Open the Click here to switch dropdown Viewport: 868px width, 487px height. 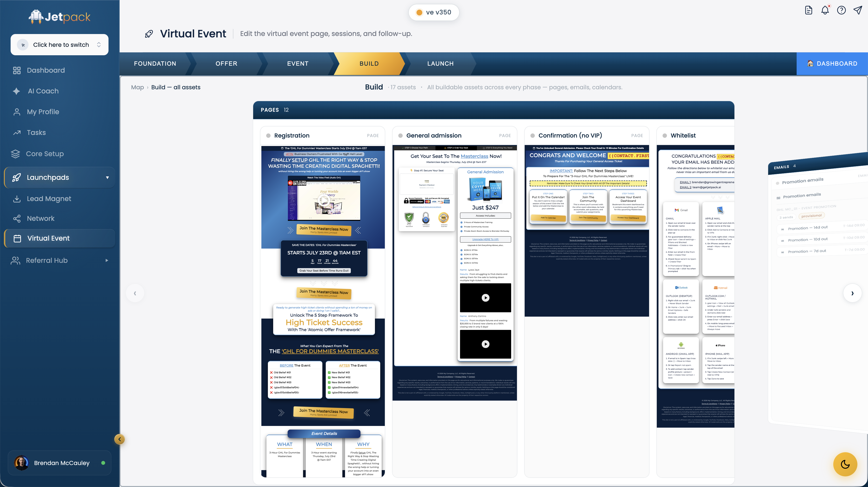click(59, 44)
